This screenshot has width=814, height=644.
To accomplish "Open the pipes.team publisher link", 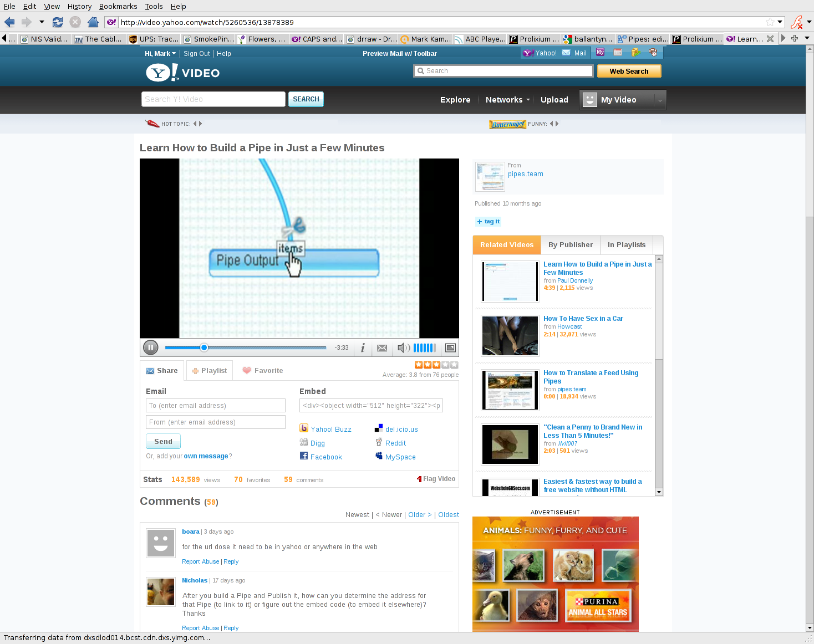I will click(x=526, y=174).
